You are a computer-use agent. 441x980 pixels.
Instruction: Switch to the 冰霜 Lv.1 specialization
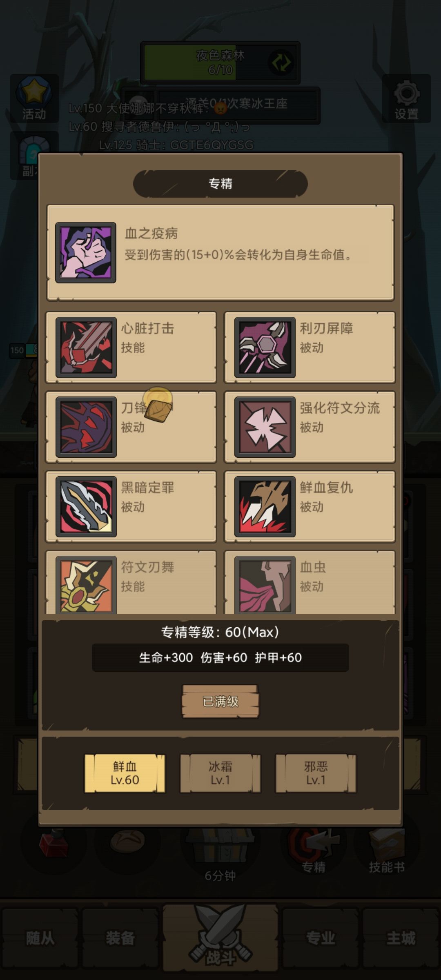(x=220, y=773)
